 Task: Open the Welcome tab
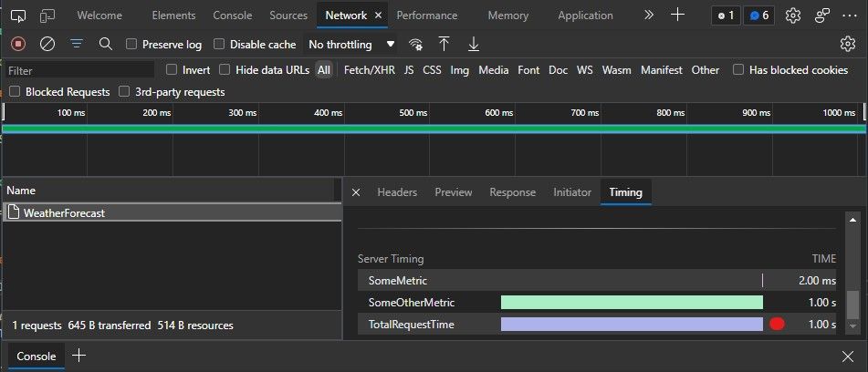tap(99, 15)
